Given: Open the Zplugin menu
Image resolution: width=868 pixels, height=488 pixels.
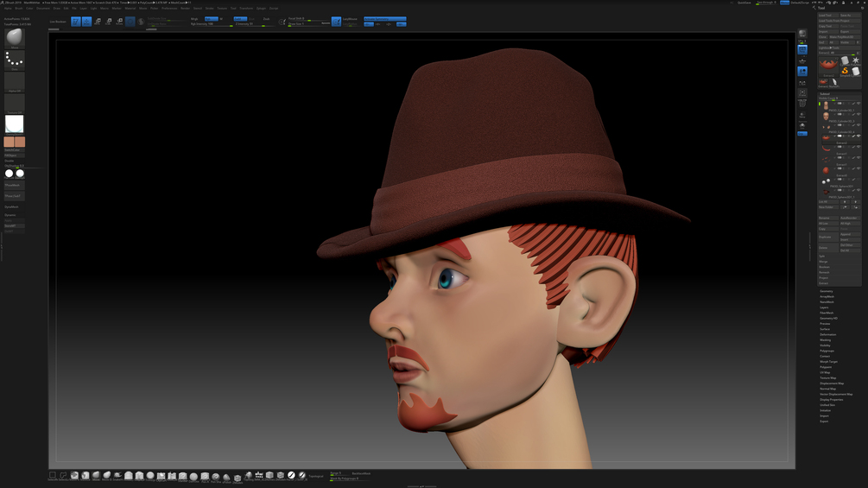Looking at the screenshot, I should tap(261, 9).
